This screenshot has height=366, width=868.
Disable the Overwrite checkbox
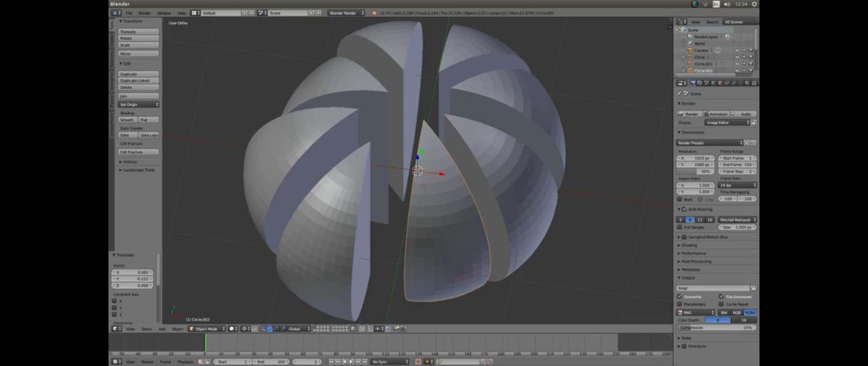pos(679,297)
